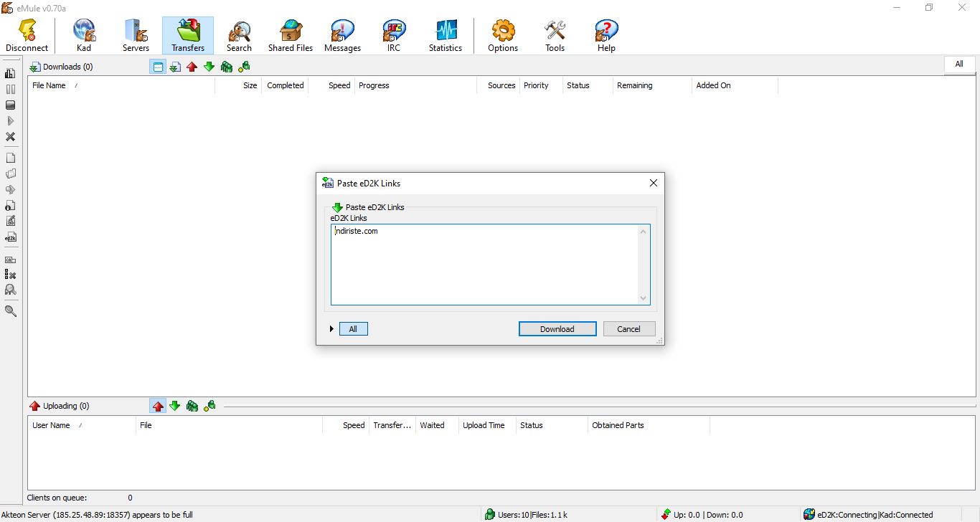
Task: Open the Servers page
Action: (136, 36)
